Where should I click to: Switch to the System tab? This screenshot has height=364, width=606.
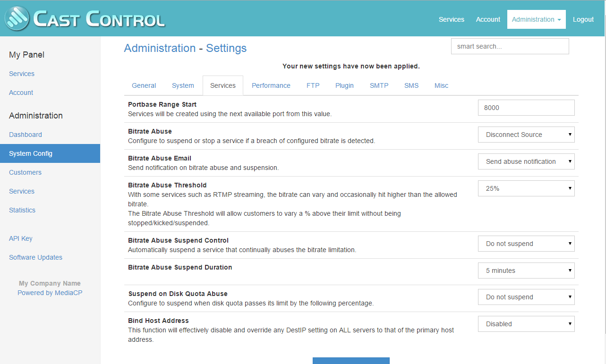pyautogui.click(x=183, y=85)
